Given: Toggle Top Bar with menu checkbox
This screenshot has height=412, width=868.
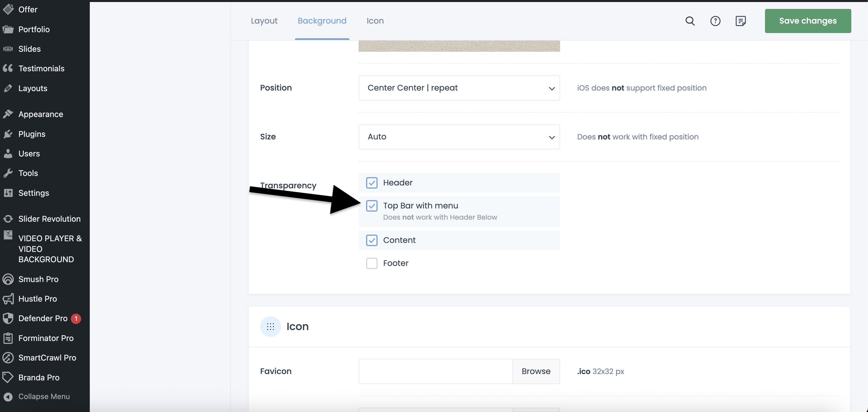Looking at the screenshot, I should [372, 206].
